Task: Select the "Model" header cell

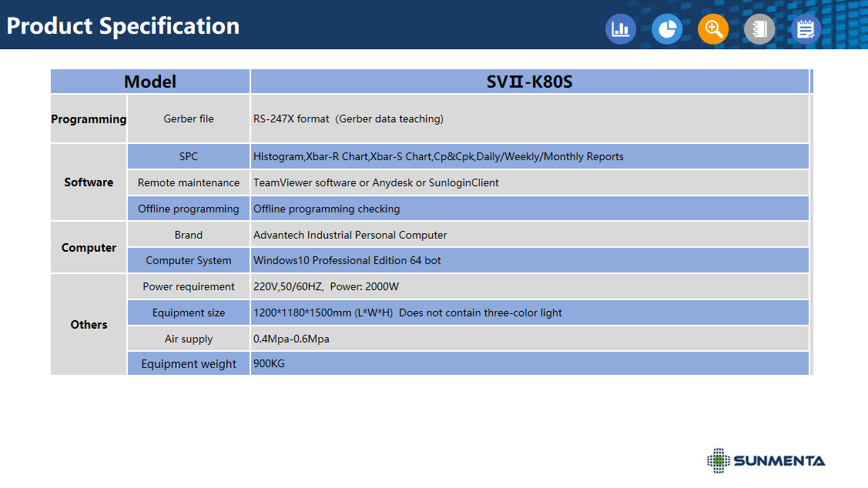Action: point(150,82)
